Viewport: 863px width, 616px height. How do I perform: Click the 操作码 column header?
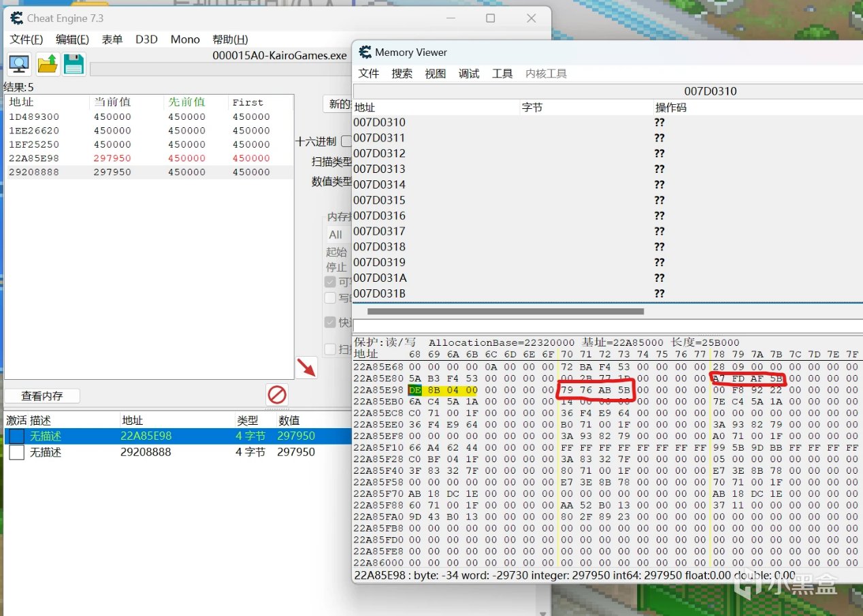tap(758, 108)
